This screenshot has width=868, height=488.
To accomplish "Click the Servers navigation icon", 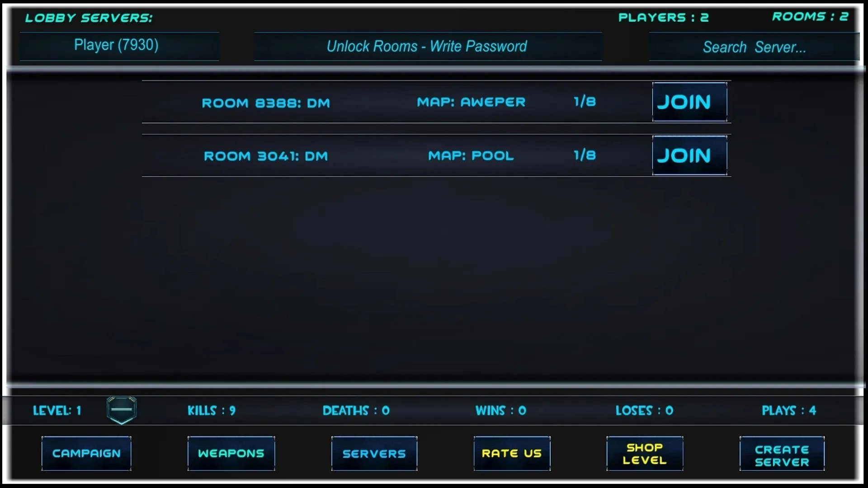I will [375, 453].
